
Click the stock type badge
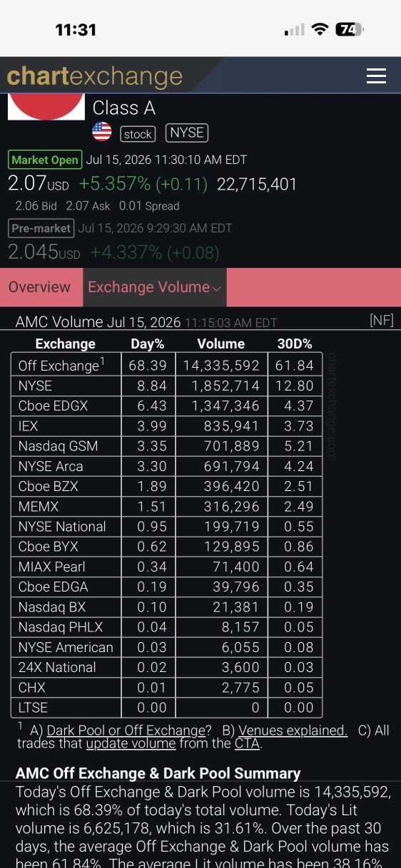click(x=138, y=134)
